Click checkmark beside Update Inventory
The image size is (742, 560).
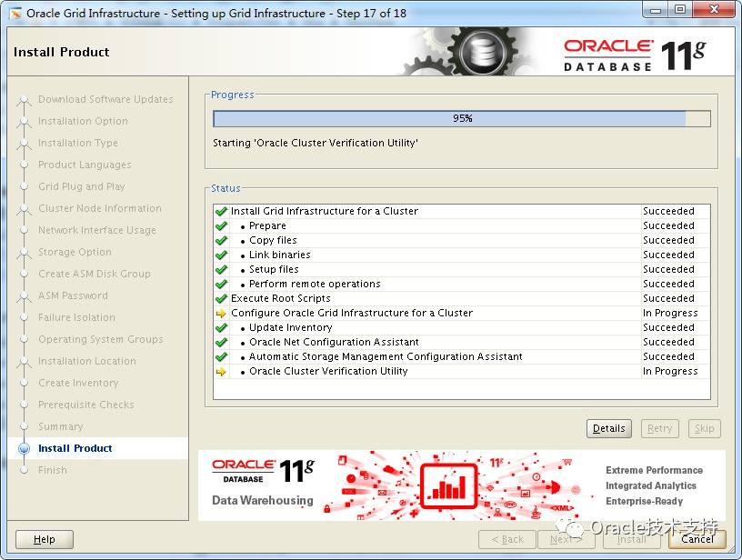pyautogui.click(x=221, y=328)
